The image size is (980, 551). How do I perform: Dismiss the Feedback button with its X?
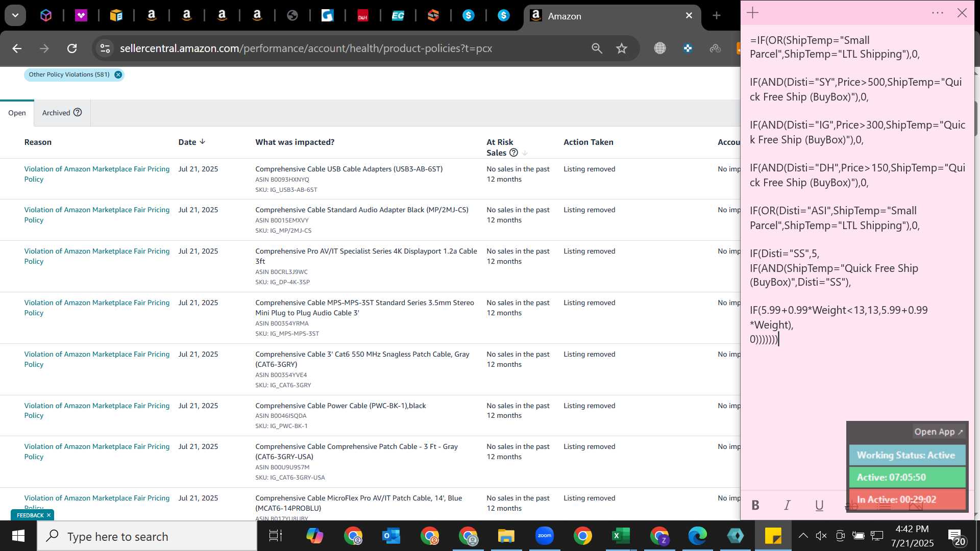point(49,515)
